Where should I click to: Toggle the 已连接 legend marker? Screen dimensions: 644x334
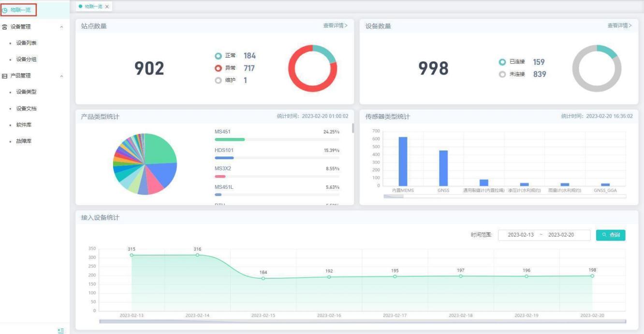(502, 62)
